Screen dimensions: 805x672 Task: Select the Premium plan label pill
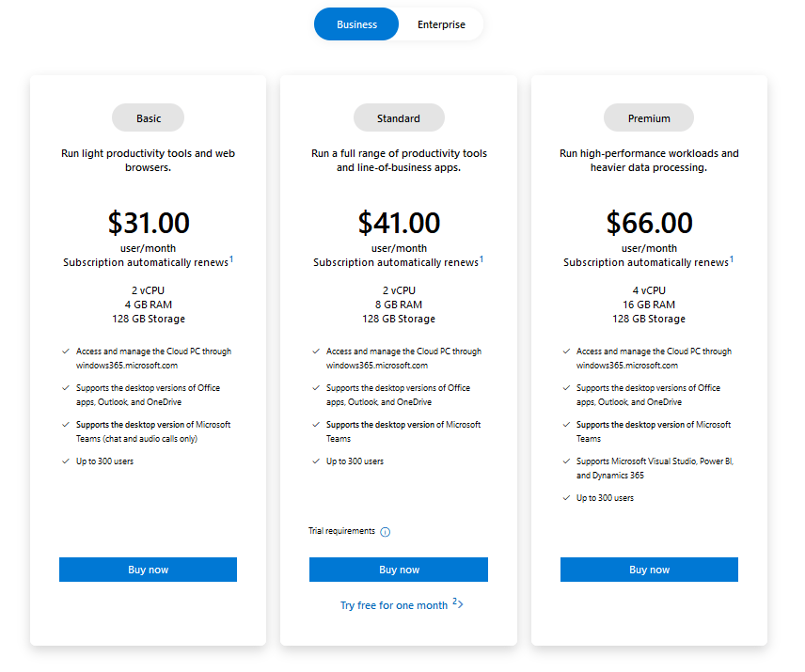click(x=649, y=118)
